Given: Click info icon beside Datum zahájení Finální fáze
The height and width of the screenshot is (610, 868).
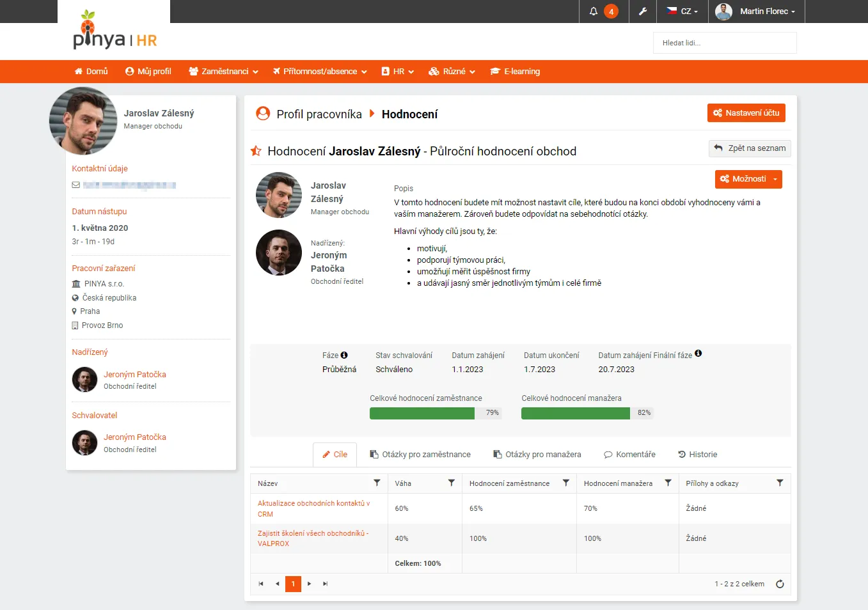Looking at the screenshot, I should tap(698, 354).
